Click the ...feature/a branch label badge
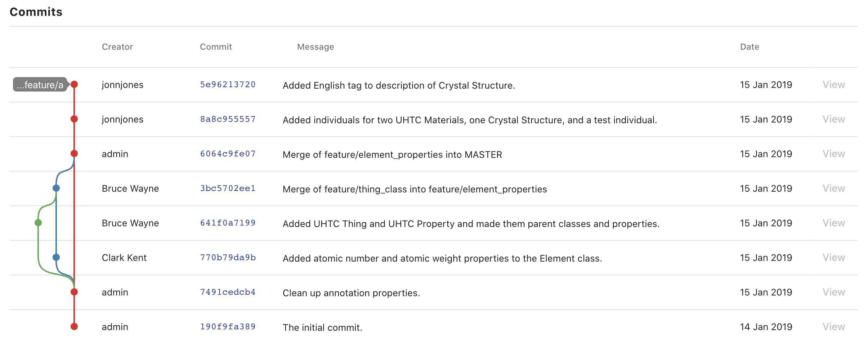Screen dimensions: 868x356 (40, 85)
